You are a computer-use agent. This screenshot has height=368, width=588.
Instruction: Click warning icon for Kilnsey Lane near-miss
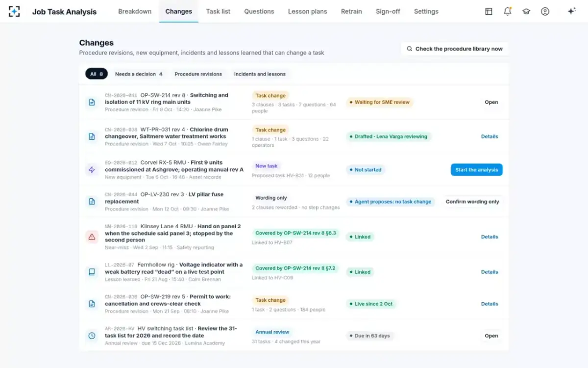(x=92, y=237)
